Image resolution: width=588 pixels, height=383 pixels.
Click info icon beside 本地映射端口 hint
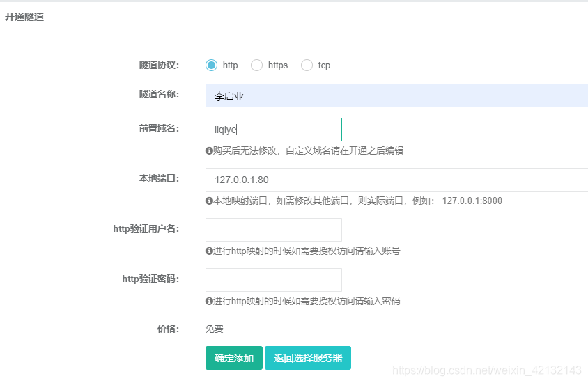209,201
